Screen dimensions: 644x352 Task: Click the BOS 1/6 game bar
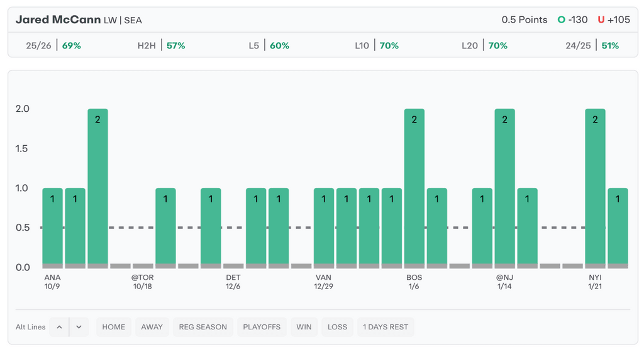pos(414,189)
